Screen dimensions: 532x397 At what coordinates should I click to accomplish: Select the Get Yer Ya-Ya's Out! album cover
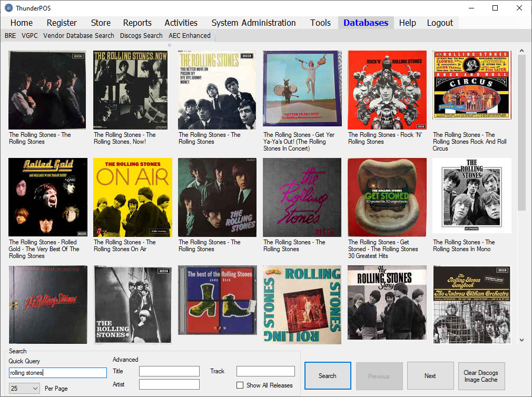coord(302,90)
